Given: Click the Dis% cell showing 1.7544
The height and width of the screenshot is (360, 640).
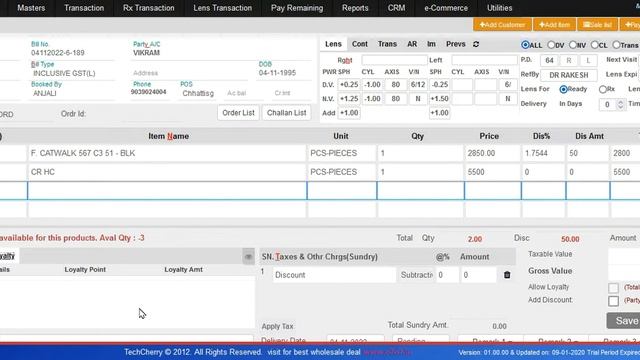Looking at the screenshot, I should 543,153.
